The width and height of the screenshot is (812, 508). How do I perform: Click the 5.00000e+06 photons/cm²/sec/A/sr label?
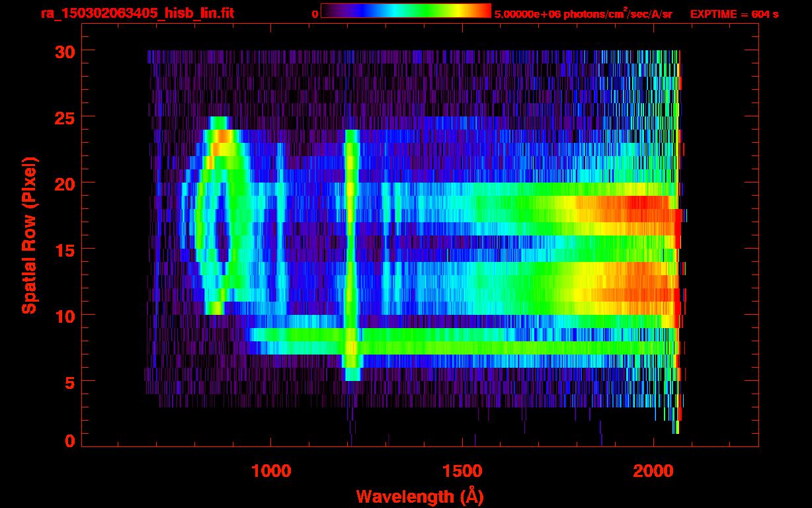coord(583,13)
